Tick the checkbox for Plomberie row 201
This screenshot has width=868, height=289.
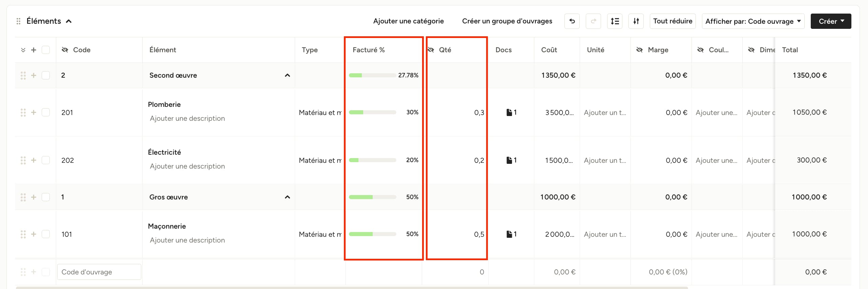[x=46, y=112]
